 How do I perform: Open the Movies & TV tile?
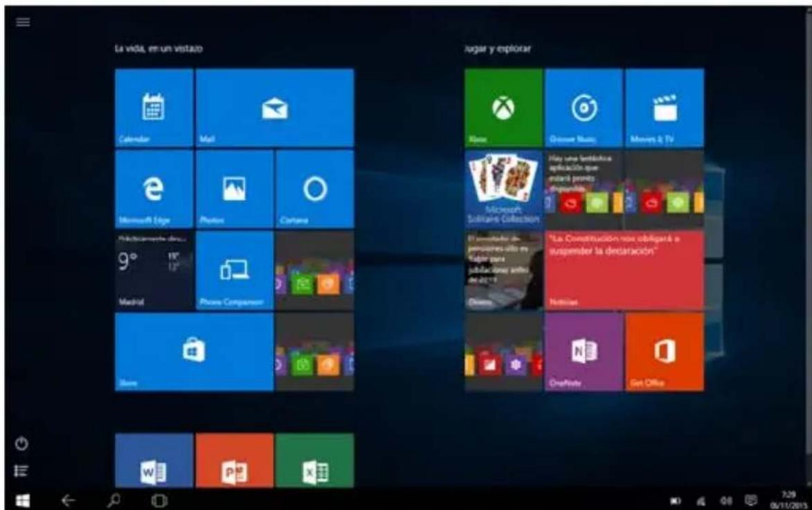click(664, 107)
